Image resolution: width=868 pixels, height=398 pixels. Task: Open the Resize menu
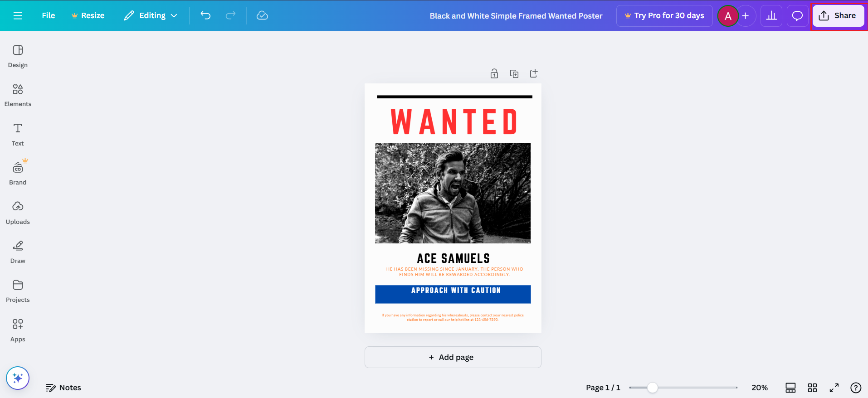coord(88,16)
